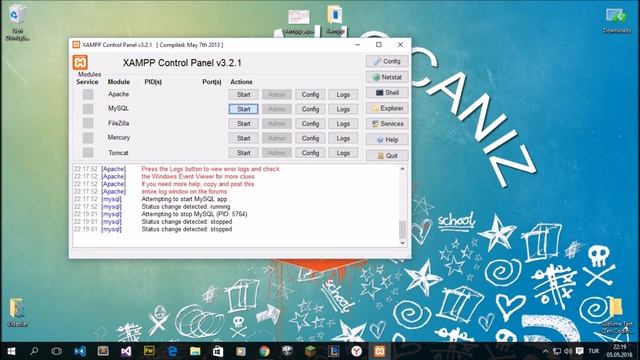Open Minecraft block icon in taskbar
This screenshot has width=640, height=360.
[x=310, y=351]
